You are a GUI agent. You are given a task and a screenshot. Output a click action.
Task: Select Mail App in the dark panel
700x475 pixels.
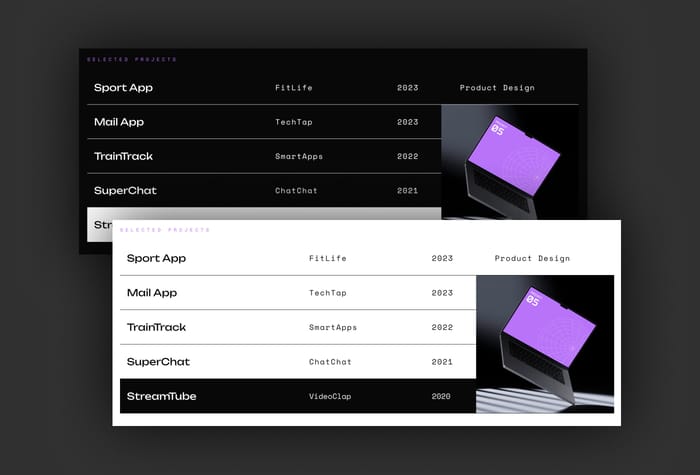click(119, 122)
